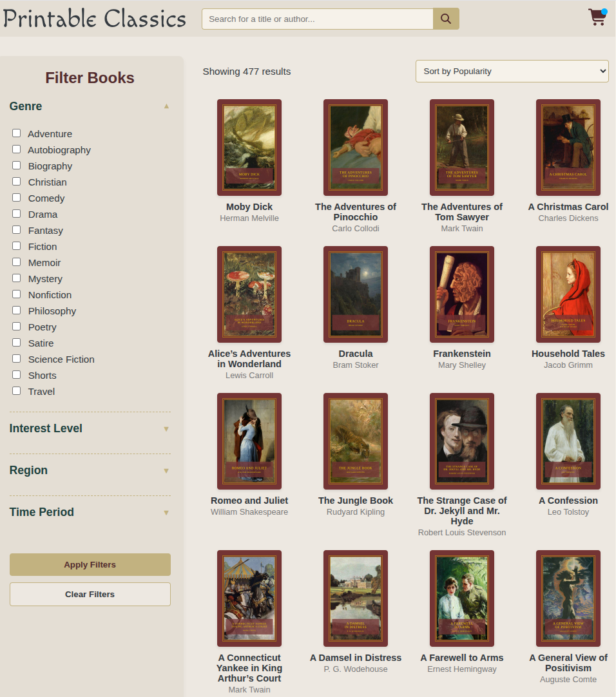Click the Apply Filters button
The width and height of the screenshot is (616, 697).
point(90,564)
